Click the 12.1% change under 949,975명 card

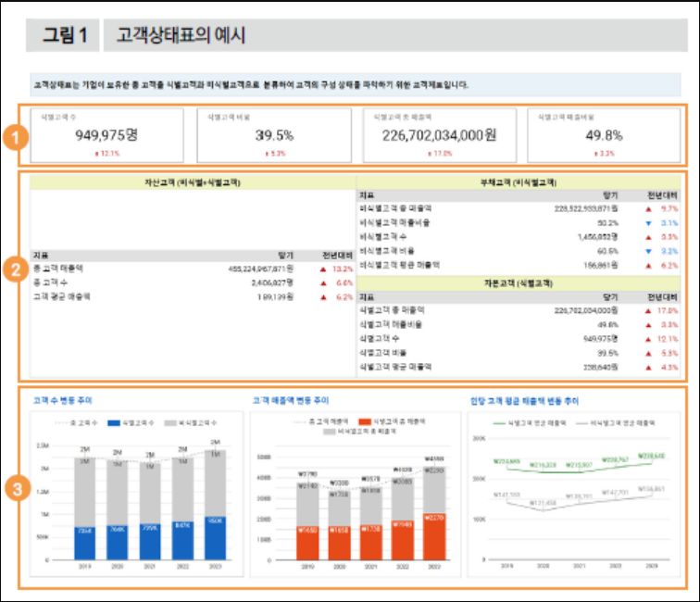[107, 154]
